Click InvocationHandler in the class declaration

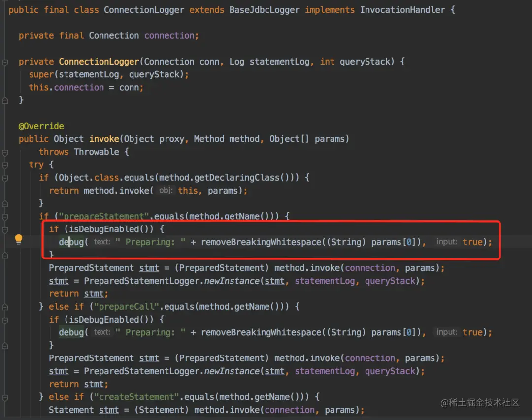click(402, 10)
